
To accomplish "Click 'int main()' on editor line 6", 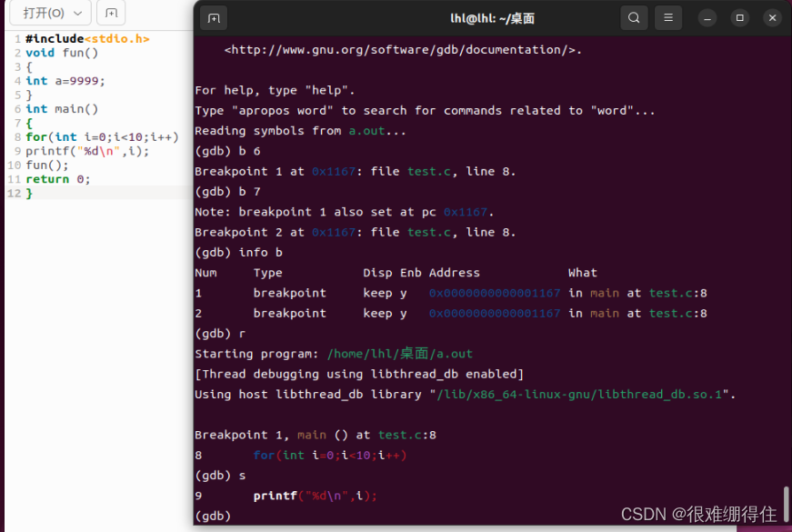I will coord(62,109).
